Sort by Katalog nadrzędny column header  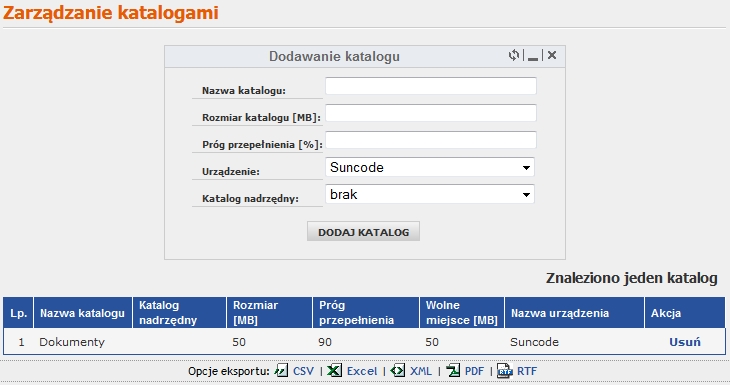[x=179, y=313]
